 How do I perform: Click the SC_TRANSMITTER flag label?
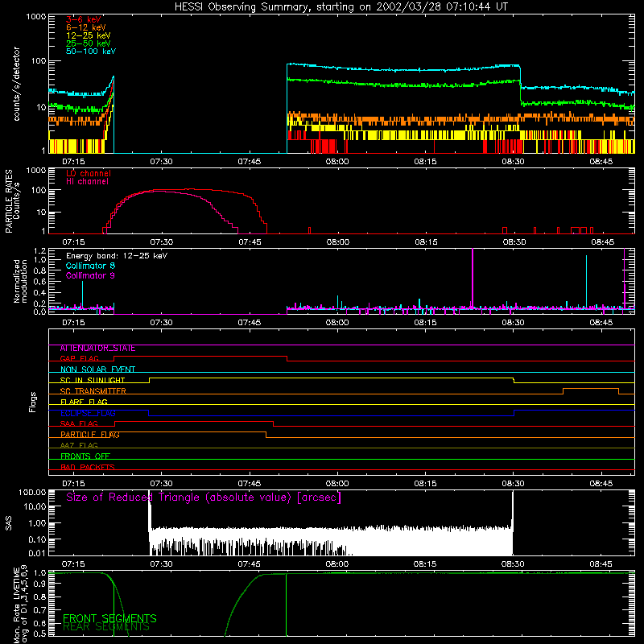(93, 391)
